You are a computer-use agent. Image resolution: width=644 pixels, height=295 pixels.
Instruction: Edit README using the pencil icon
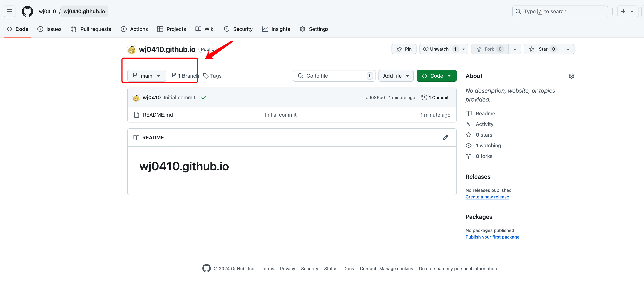click(x=445, y=138)
